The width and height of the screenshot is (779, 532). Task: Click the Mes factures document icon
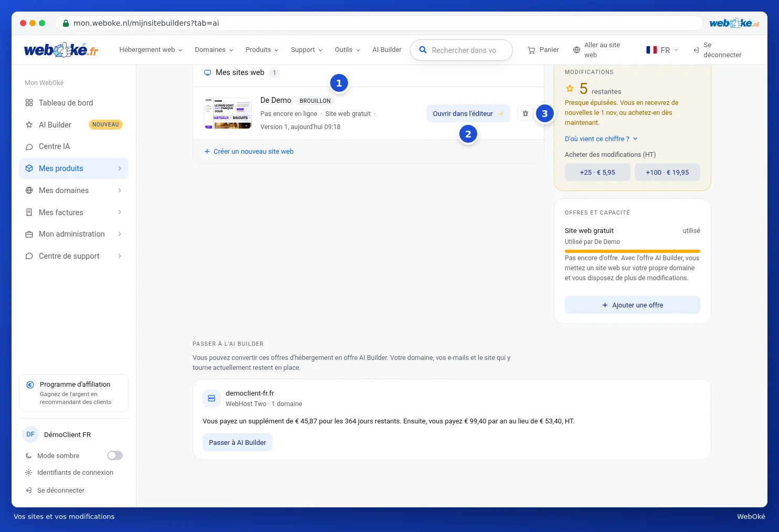(29, 212)
